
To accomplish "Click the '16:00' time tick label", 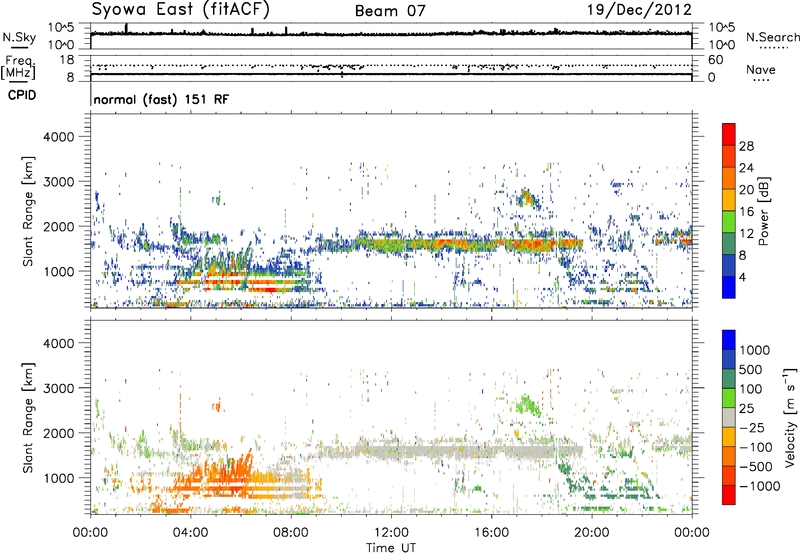I will tap(491, 533).
